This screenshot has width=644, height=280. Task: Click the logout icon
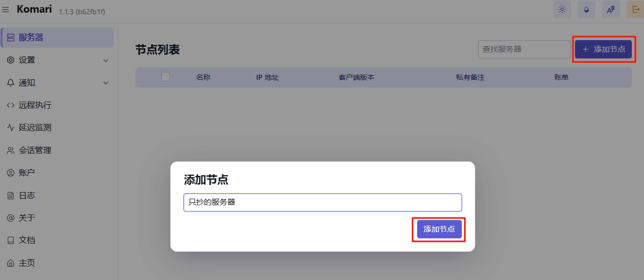(x=635, y=10)
